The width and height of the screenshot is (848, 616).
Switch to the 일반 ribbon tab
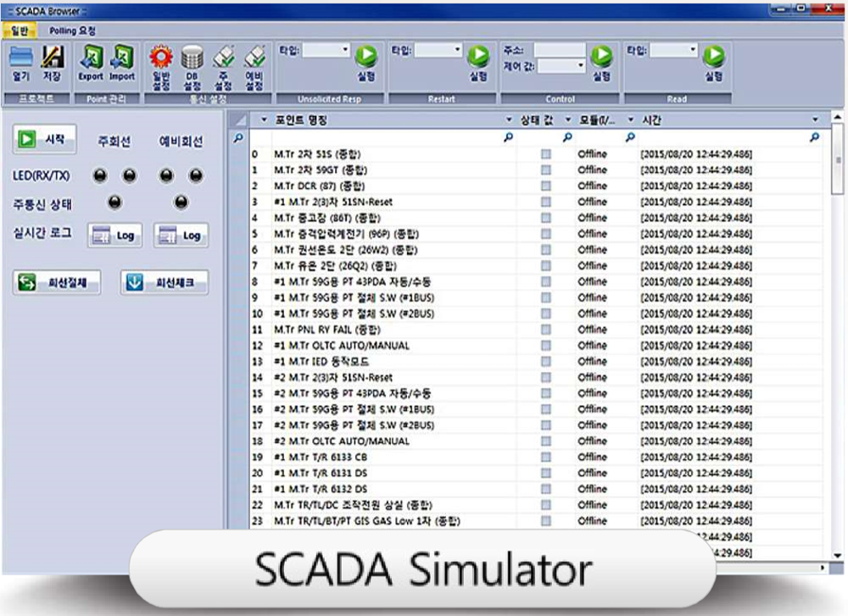[20, 31]
